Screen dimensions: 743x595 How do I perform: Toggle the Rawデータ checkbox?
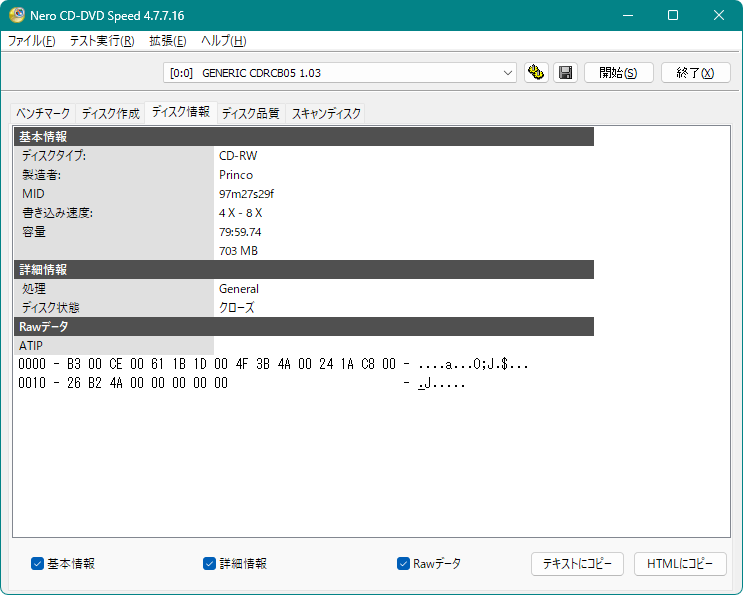click(x=403, y=563)
